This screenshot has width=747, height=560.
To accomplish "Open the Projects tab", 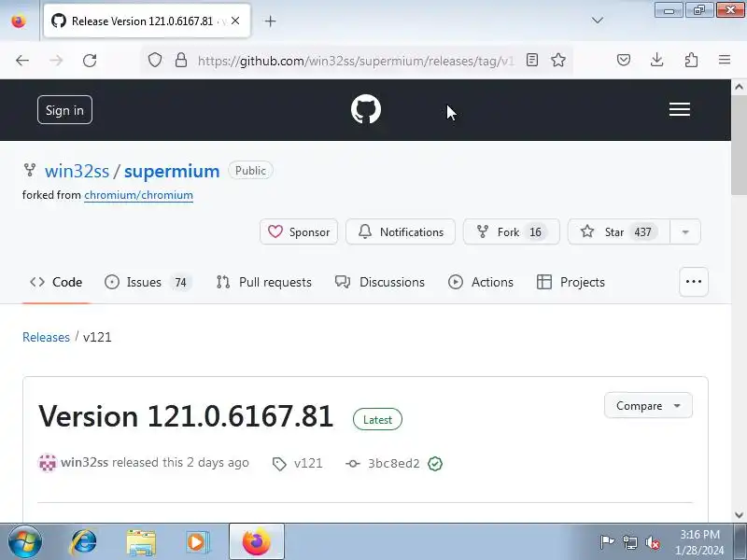I will point(571,283).
